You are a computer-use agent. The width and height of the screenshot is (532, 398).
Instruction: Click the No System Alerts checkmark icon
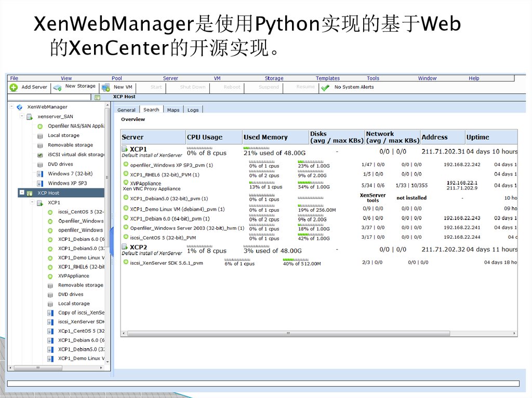pyautogui.click(x=326, y=88)
